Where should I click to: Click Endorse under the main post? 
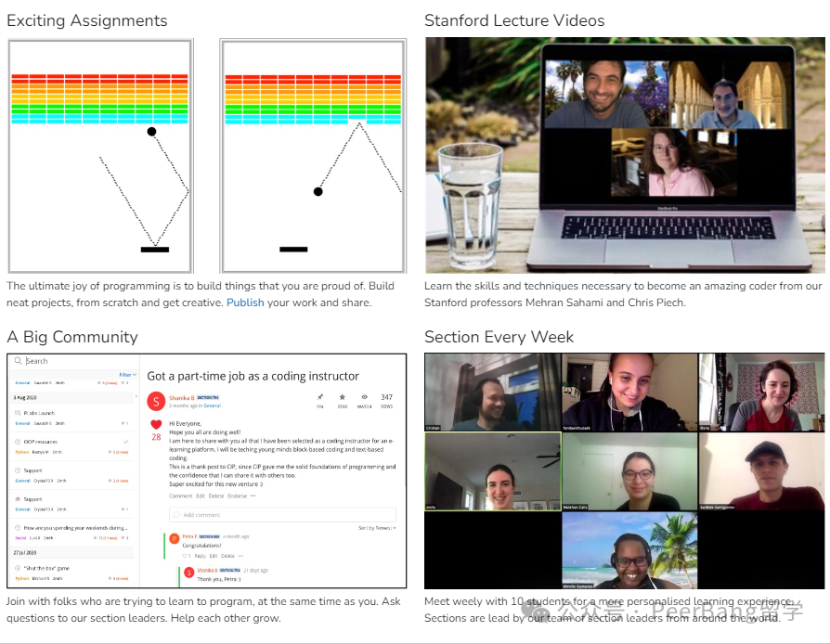(237, 496)
